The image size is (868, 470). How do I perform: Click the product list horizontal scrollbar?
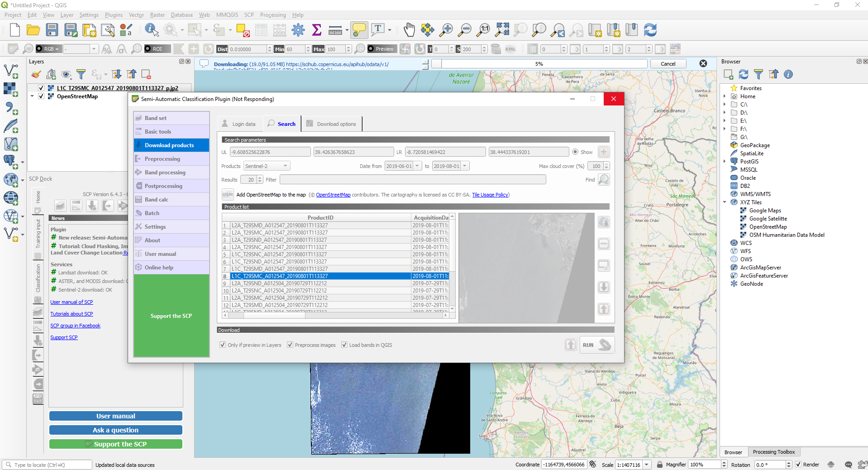[x=335, y=316]
